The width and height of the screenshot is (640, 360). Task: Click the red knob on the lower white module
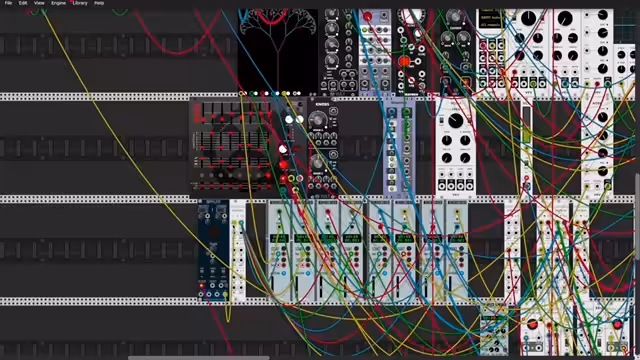click(x=532, y=324)
